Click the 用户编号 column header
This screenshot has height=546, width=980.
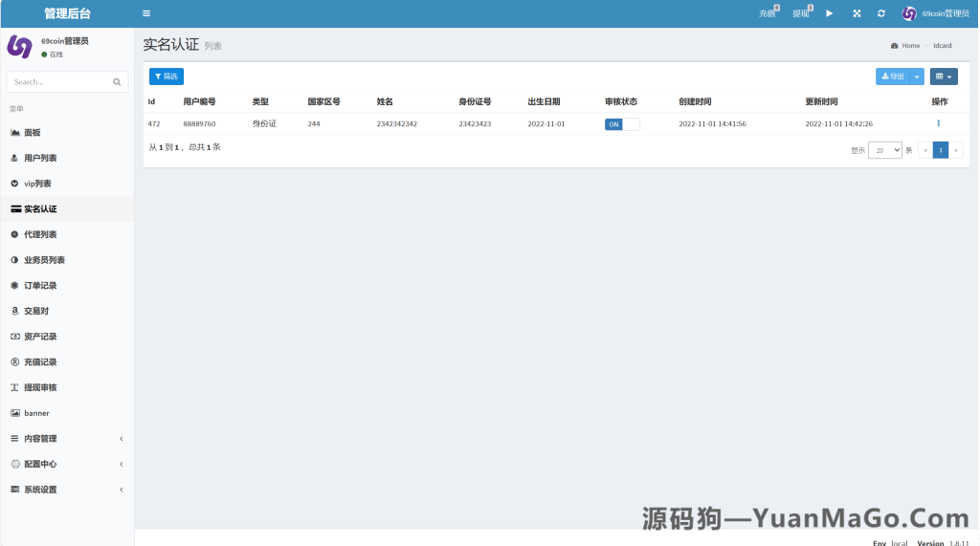coord(199,101)
